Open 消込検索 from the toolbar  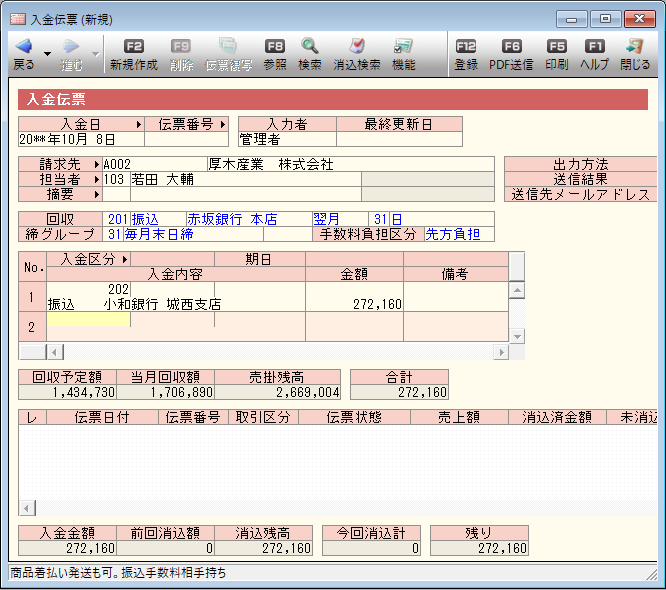357,47
